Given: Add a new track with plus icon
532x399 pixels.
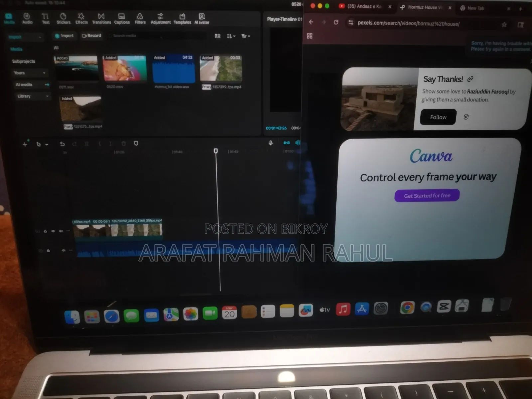Looking at the screenshot, I should [x=25, y=144].
